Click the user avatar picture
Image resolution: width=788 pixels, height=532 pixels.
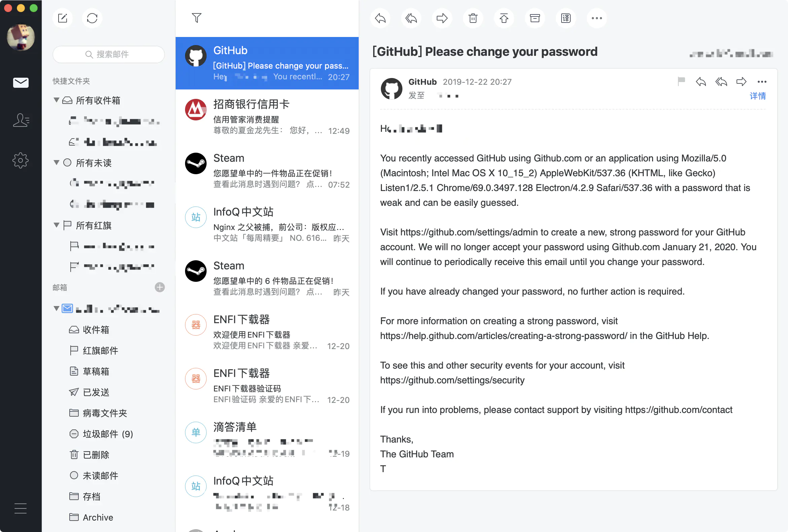(x=21, y=37)
